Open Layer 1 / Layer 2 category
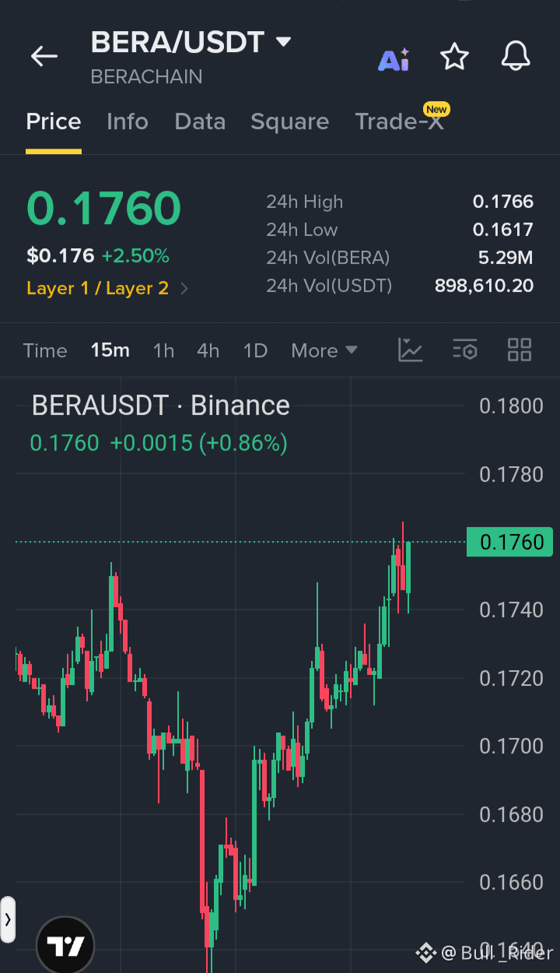The image size is (560, 973). (x=107, y=288)
